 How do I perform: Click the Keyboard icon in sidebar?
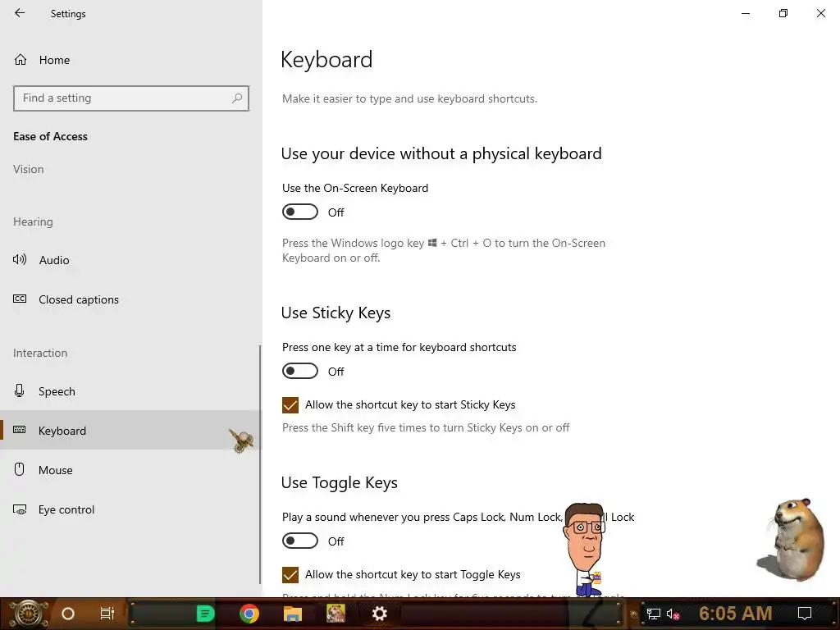click(x=20, y=430)
